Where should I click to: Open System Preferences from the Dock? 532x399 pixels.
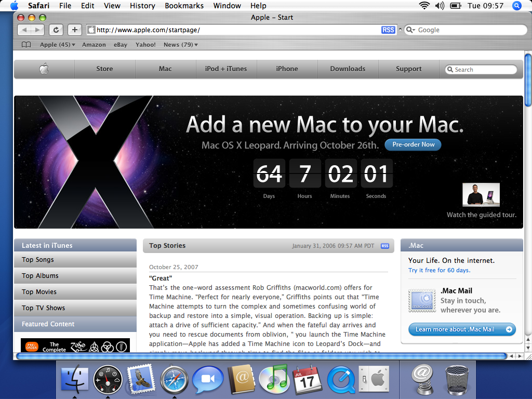pyautogui.click(x=374, y=379)
